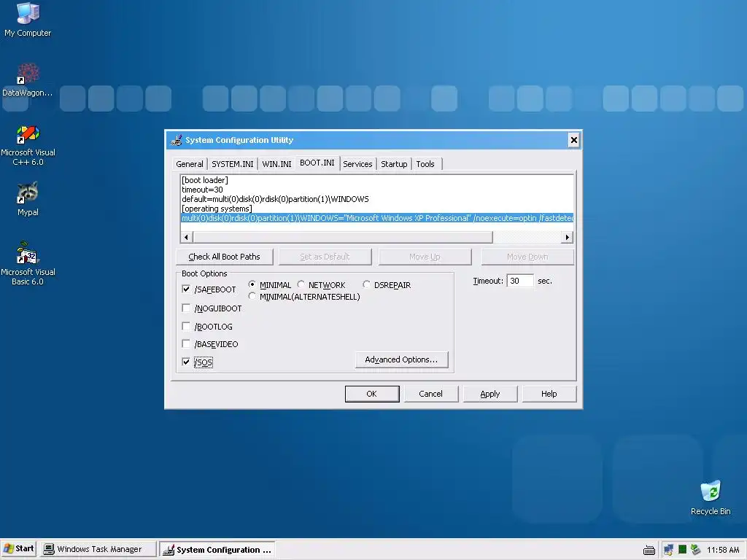
Task: Click the System Configuration Utility title icon
Action: tap(177, 140)
